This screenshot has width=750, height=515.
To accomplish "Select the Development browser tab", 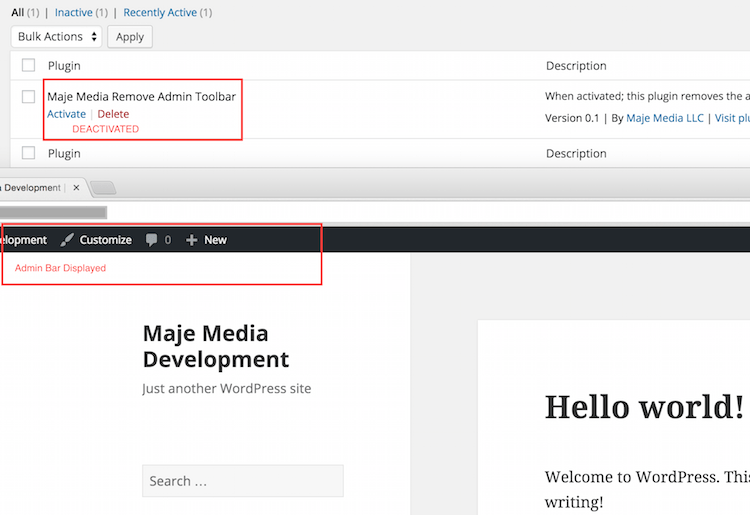I will pos(35,188).
